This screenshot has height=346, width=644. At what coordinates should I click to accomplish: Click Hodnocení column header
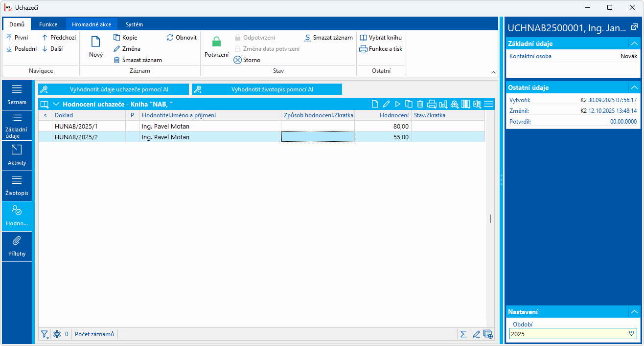pos(383,115)
